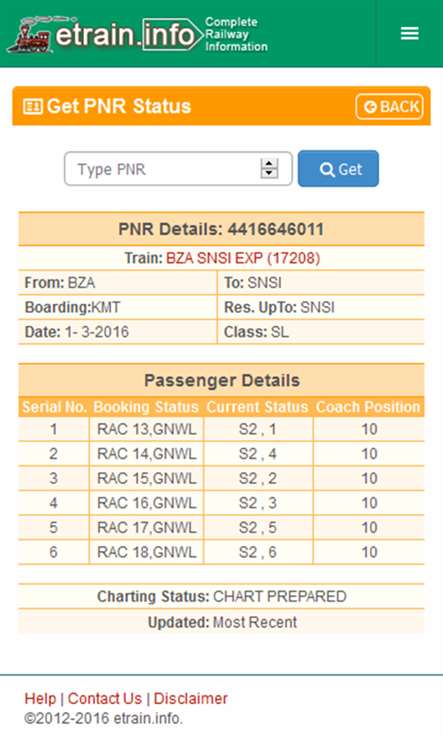The height and width of the screenshot is (738, 443).
Task: Click the Complete Railway Information tagline
Action: tap(236, 34)
